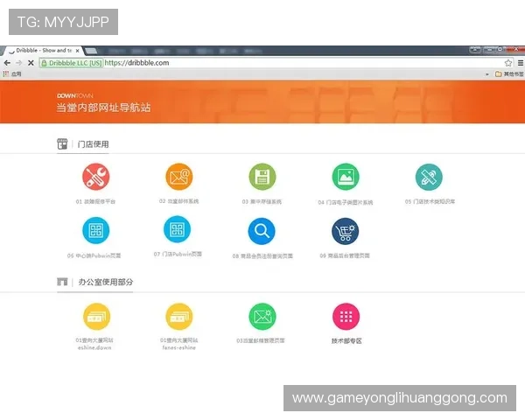525x420 pixels.
Task: Open the 06 Pubwin center-side grid icon
Action: 95,230
